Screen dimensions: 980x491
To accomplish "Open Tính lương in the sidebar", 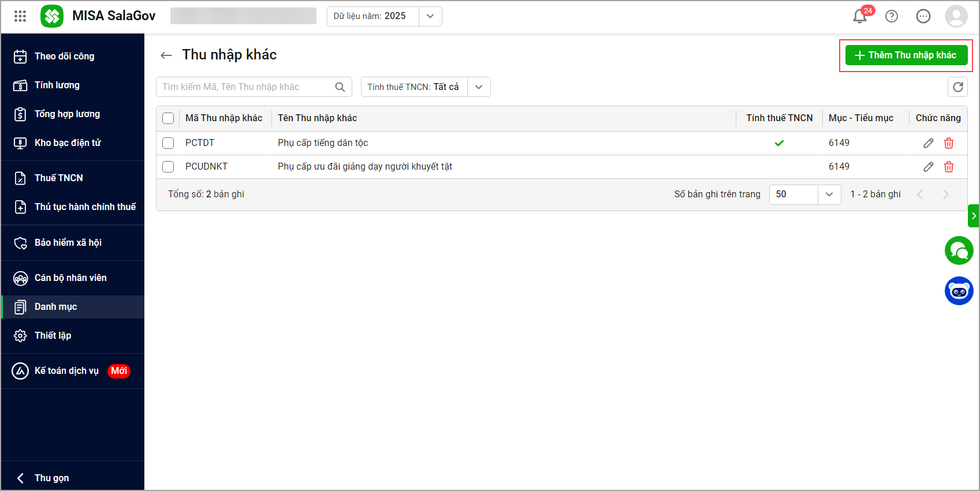I will point(57,85).
